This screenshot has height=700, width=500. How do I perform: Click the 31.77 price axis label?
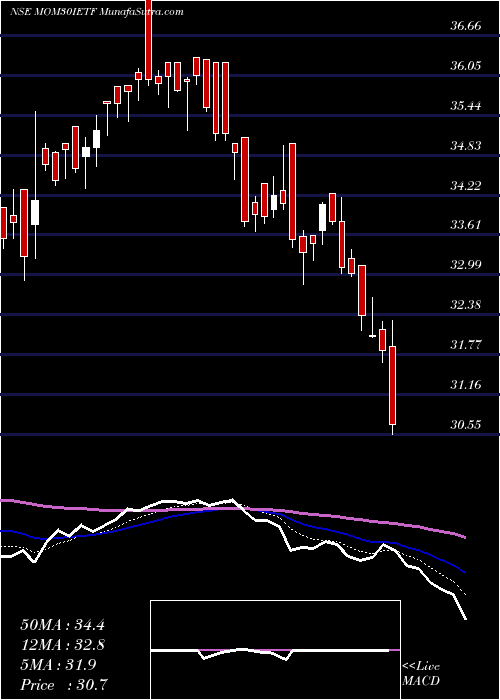coord(466,345)
